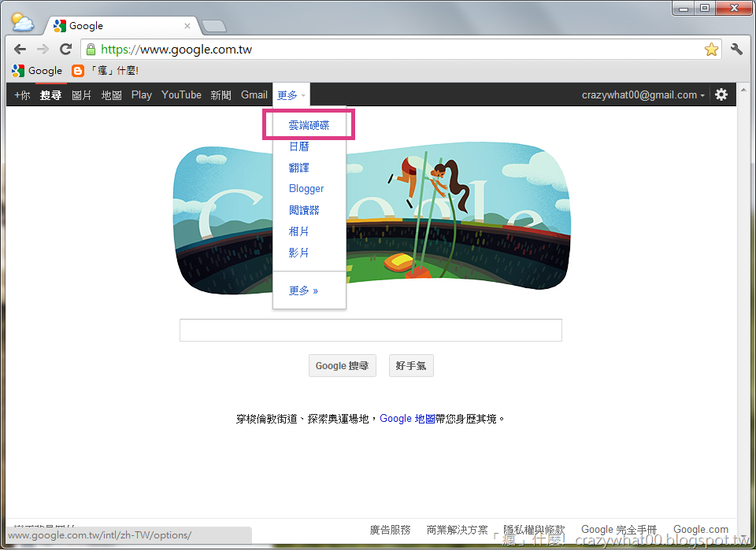756x551 pixels.
Task: Click the Google search text box
Action: (371, 331)
